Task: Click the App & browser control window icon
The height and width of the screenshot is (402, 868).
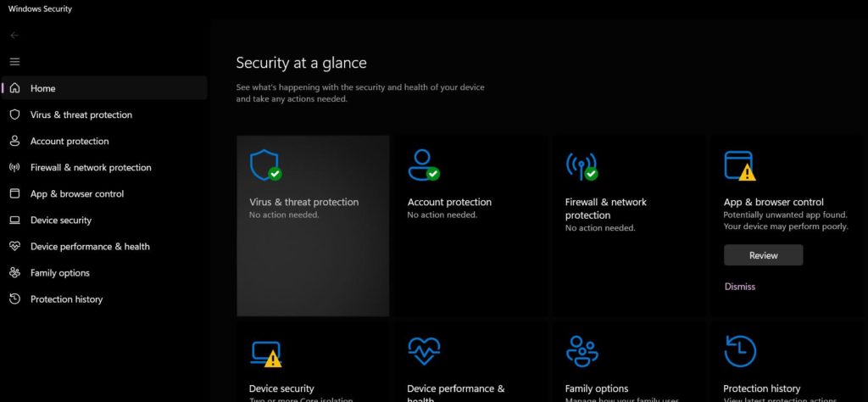Action: click(x=738, y=165)
